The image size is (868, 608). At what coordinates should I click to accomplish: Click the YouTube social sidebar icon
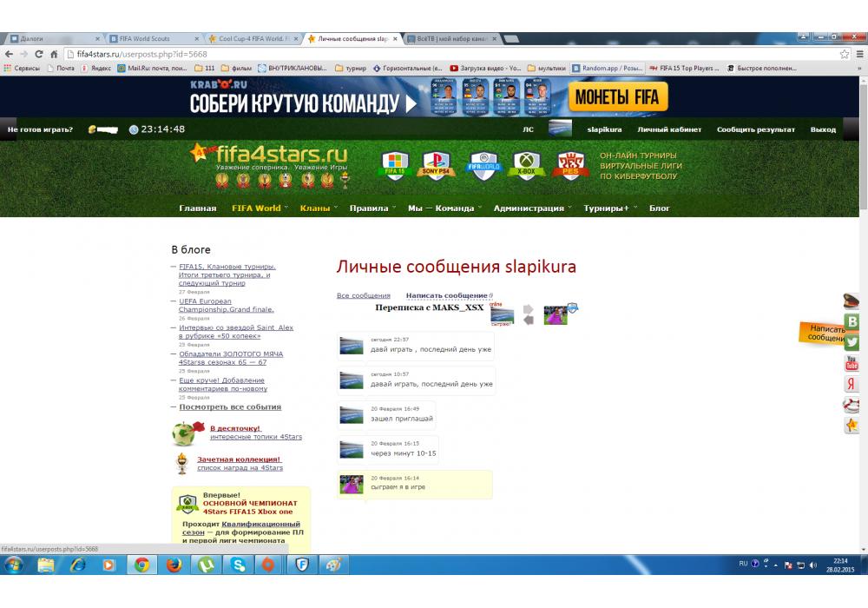point(852,363)
